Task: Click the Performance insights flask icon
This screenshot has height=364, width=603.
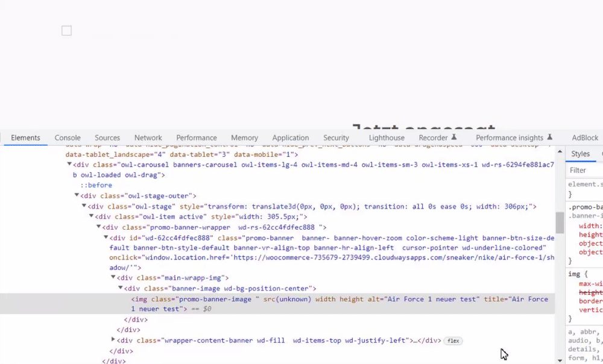Action: click(549, 137)
